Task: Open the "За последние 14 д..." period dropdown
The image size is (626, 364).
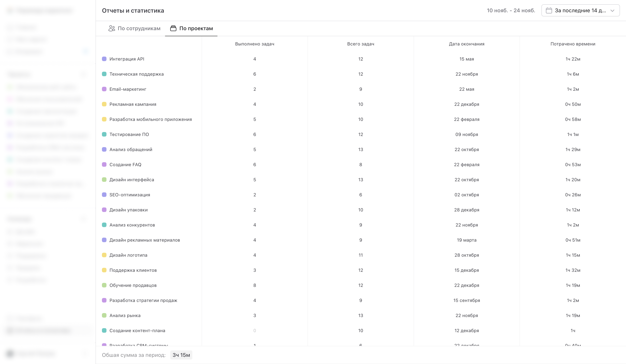Action: (x=580, y=10)
